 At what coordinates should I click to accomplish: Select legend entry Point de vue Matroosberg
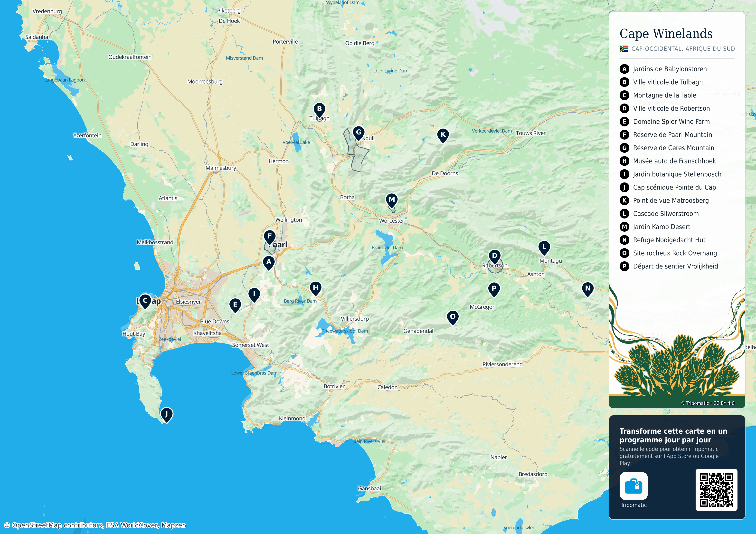664,201
